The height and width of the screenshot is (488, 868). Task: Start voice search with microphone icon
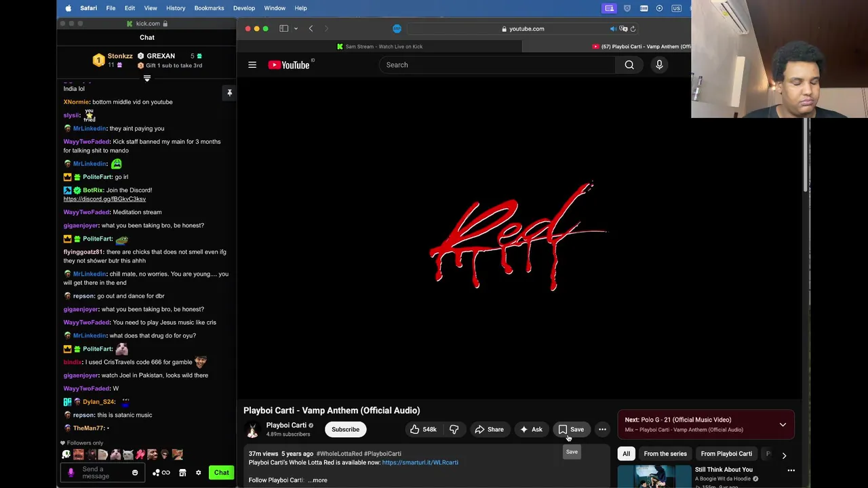[659, 65]
